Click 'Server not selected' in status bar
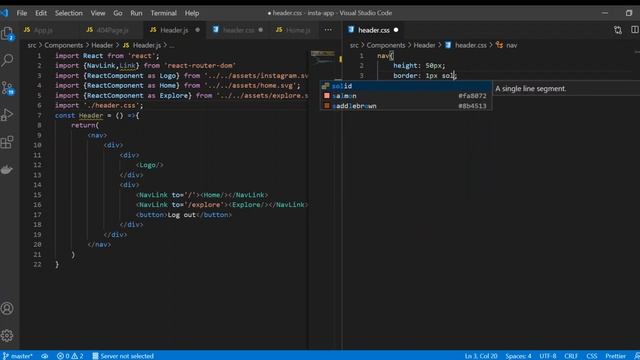This screenshot has width=640, height=360. [x=123, y=356]
